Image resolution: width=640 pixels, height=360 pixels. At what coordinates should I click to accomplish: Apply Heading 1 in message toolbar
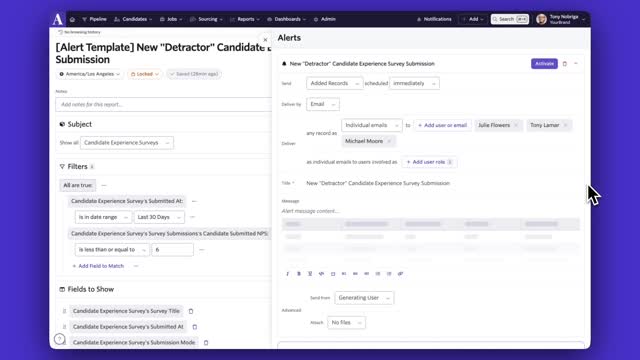click(344, 274)
